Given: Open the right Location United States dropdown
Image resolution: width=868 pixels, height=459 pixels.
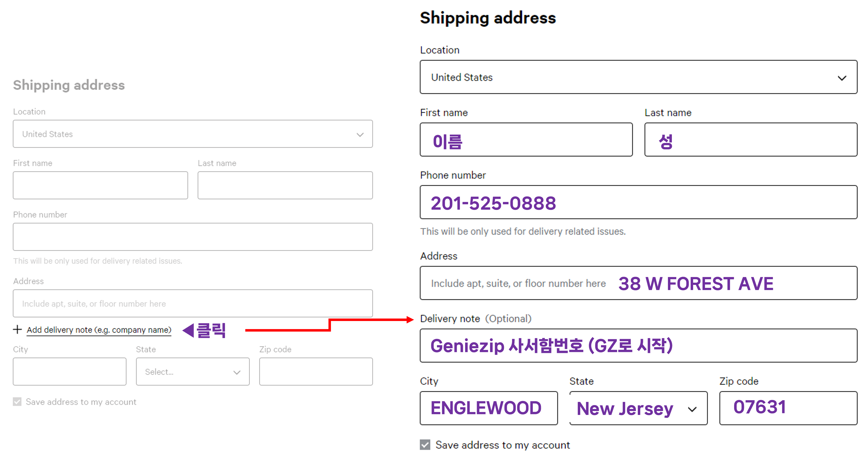Looking at the screenshot, I should 639,77.
